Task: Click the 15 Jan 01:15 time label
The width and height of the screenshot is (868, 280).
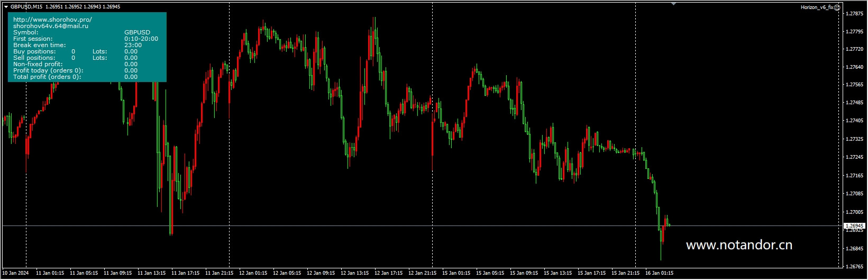Action: click(x=456, y=273)
